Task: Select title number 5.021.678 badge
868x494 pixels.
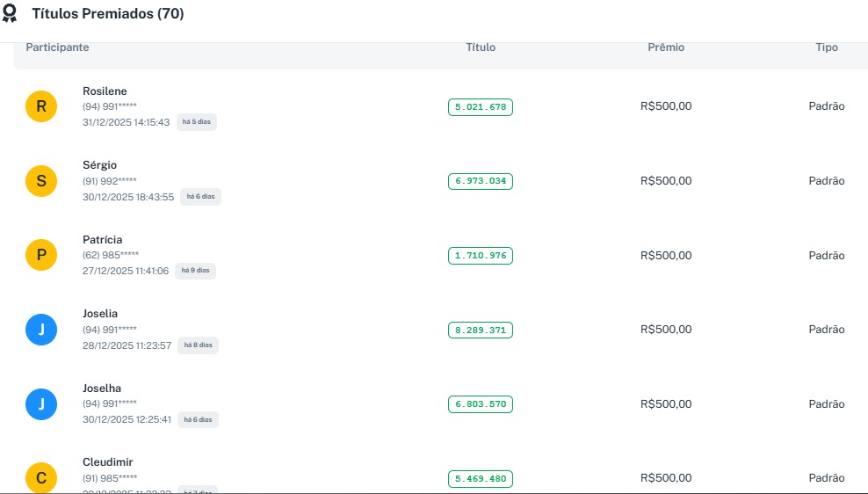Action: pyautogui.click(x=481, y=107)
